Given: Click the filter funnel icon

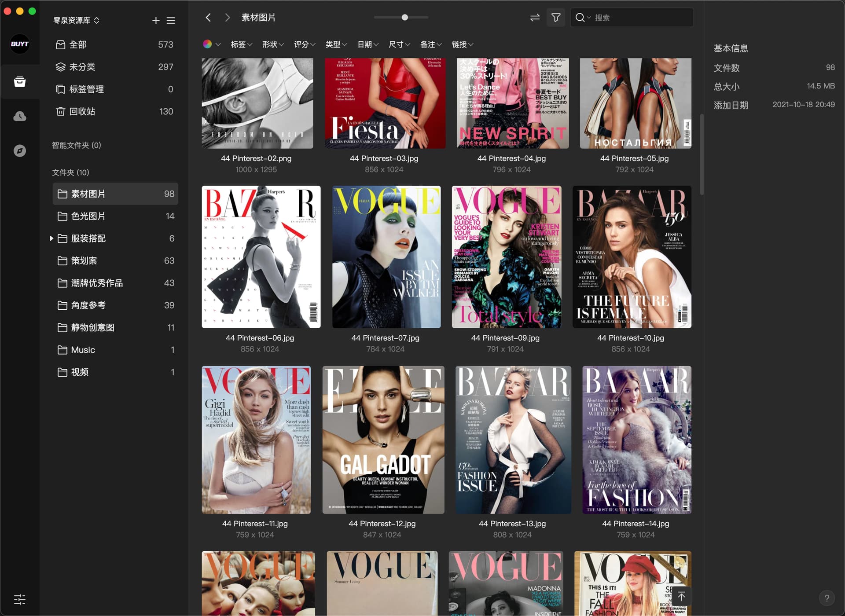Looking at the screenshot, I should pos(556,18).
